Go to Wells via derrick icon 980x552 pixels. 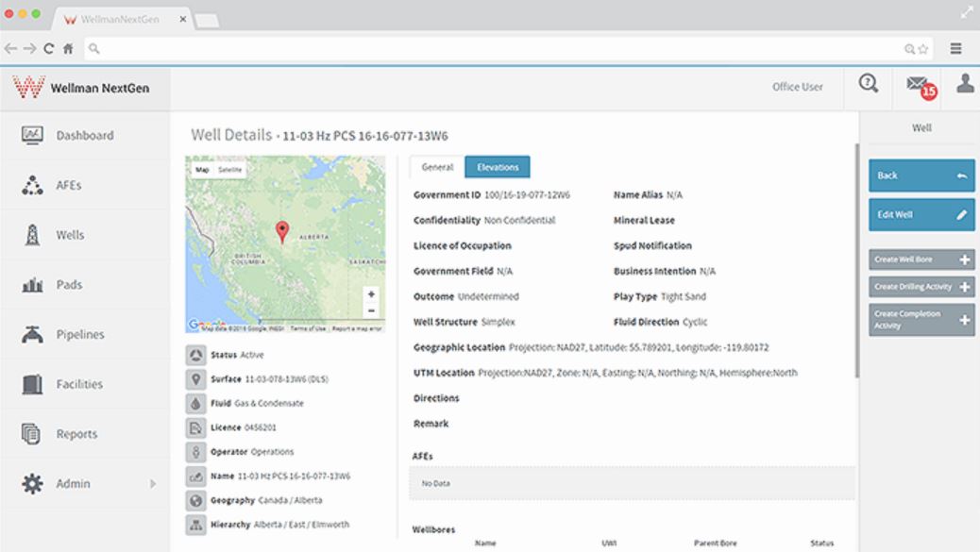[x=32, y=235]
